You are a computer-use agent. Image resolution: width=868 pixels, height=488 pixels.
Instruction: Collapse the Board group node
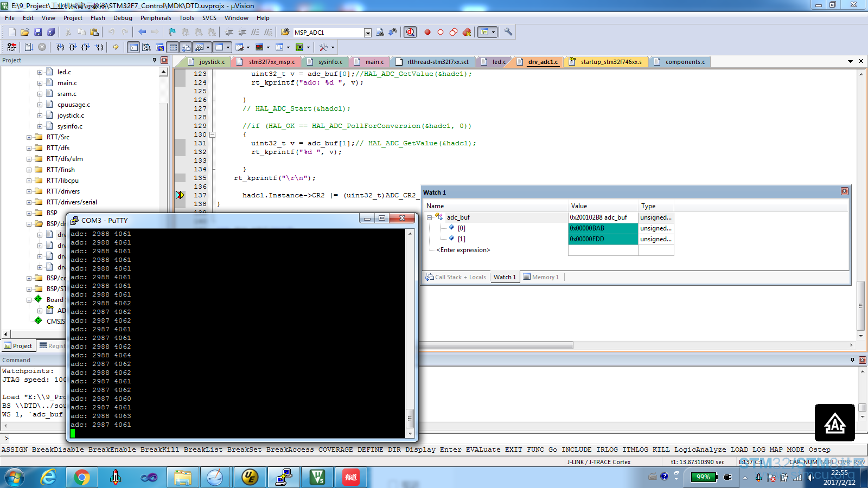[x=29, y=300]
